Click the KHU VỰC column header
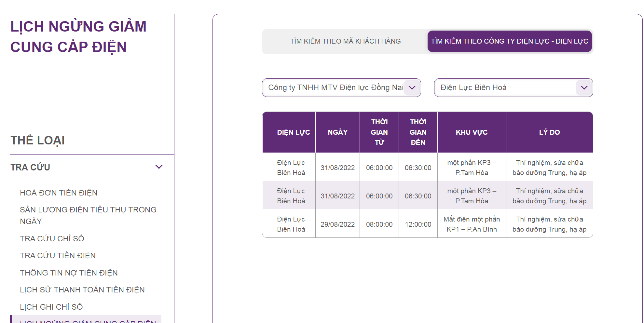The height and width of the screenshot is (323, 644). pos(471,132)
